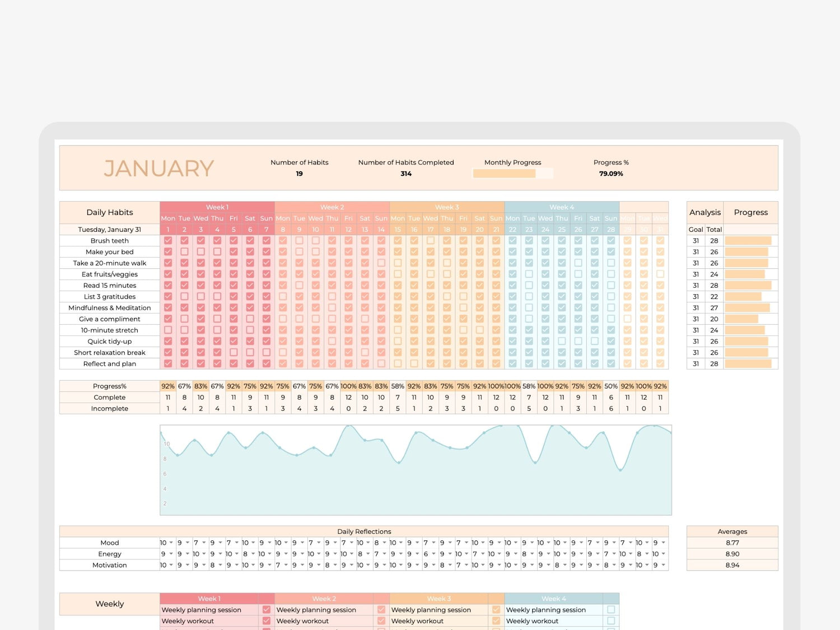Select the Week 1 header
Image resolution: width=840 pixels, height=630 pixels.
(217, 207)
